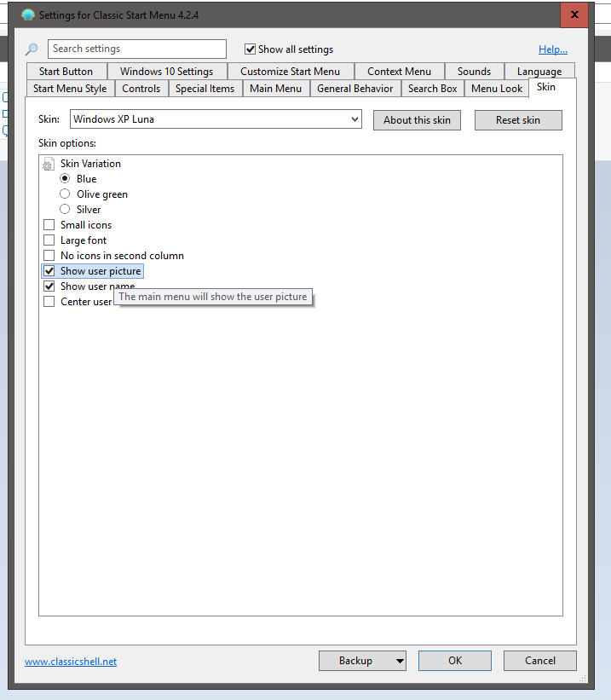Close the Settings window
Image resolution: width=611 pixels, height=700 pixels.
pos(574,14)
